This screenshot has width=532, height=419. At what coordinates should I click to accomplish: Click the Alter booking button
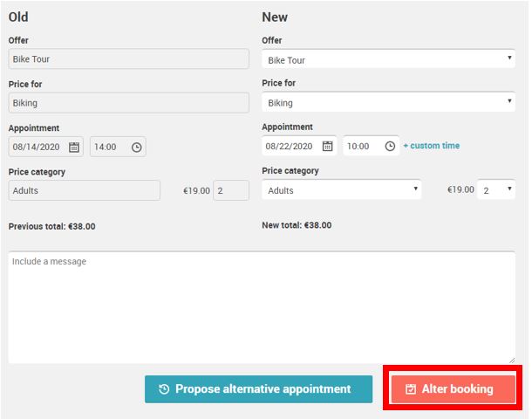coord(454,389)
